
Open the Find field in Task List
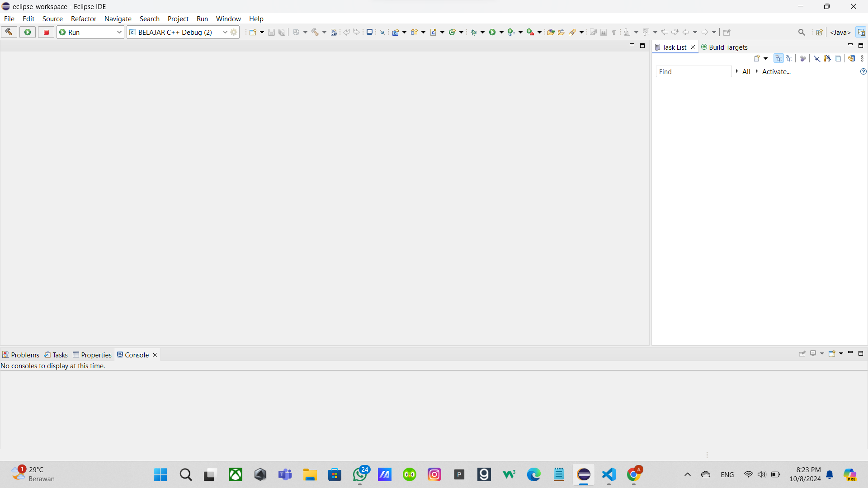[693, 71]
